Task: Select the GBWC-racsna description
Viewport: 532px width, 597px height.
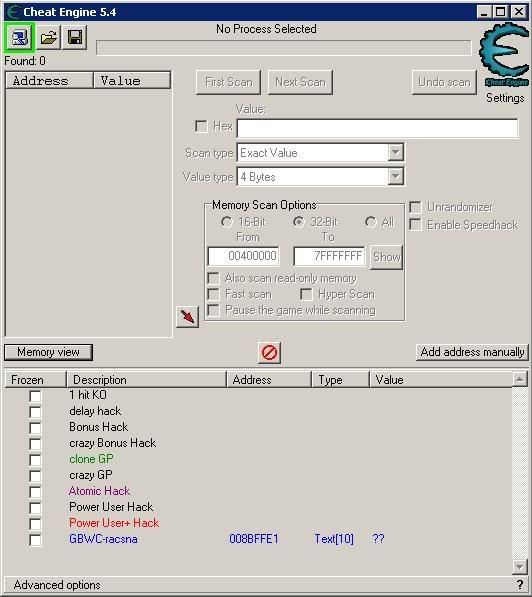Action: (x=103, y=539)
